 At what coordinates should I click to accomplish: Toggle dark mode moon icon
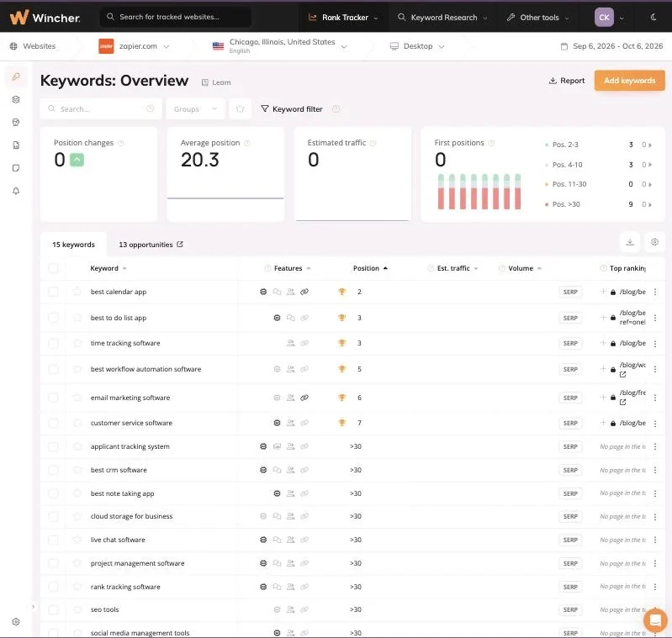(x=653, y=17)
